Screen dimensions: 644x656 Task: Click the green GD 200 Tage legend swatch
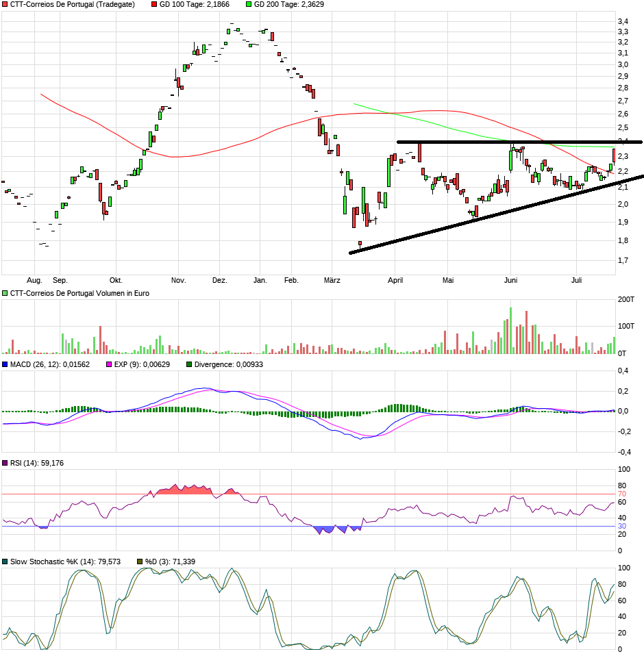[249, 4]
